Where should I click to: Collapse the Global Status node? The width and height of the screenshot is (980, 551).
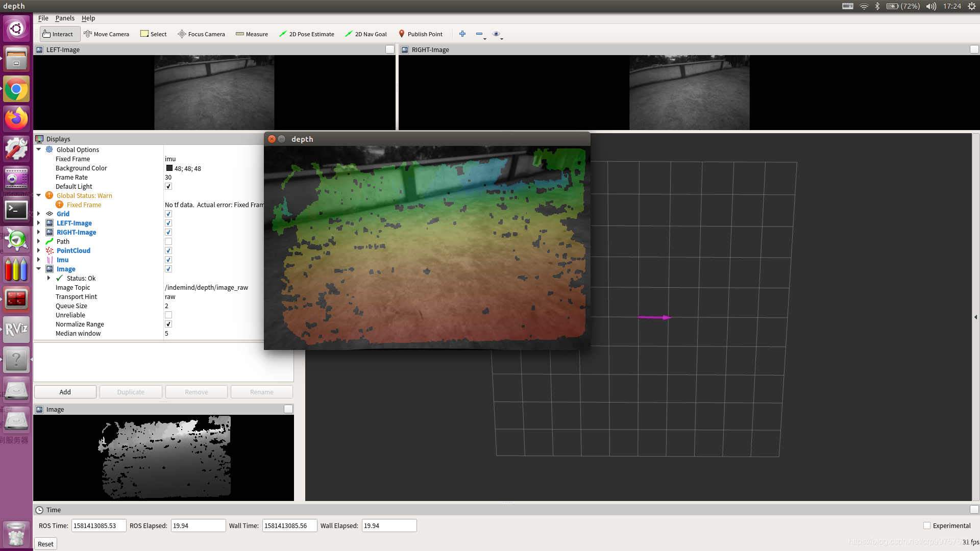point(39,195)
